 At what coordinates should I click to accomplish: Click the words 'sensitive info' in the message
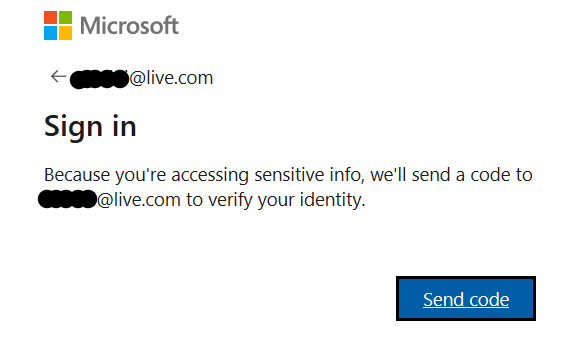click(x=309, y=175)
